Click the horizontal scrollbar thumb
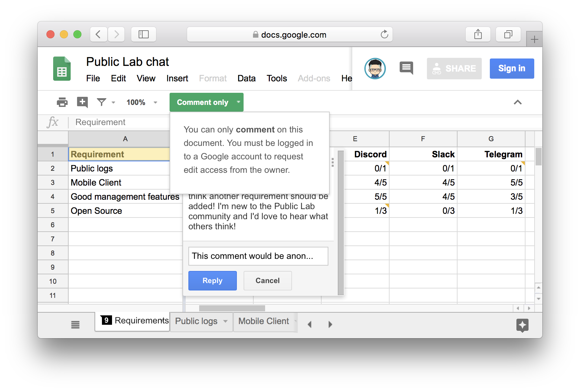 click(232, 308)
